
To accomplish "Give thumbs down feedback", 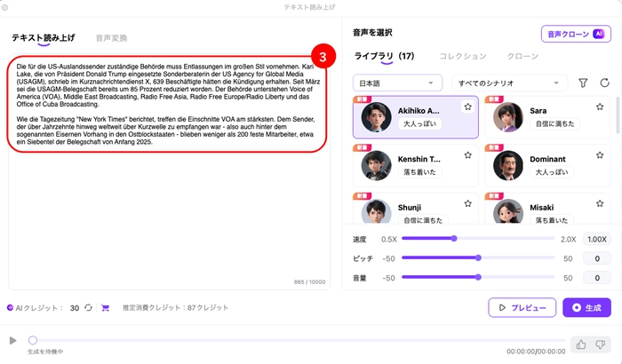I will click(x=600, y=344).
